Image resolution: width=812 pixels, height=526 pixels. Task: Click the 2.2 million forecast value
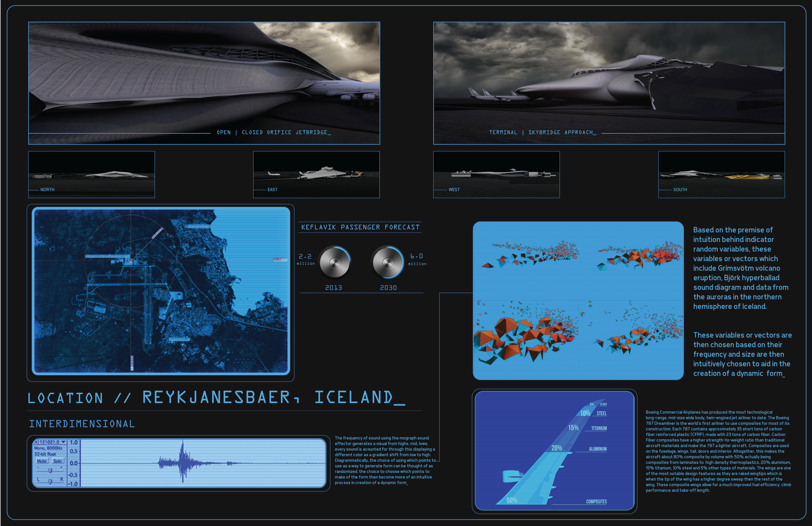point(305,259)
